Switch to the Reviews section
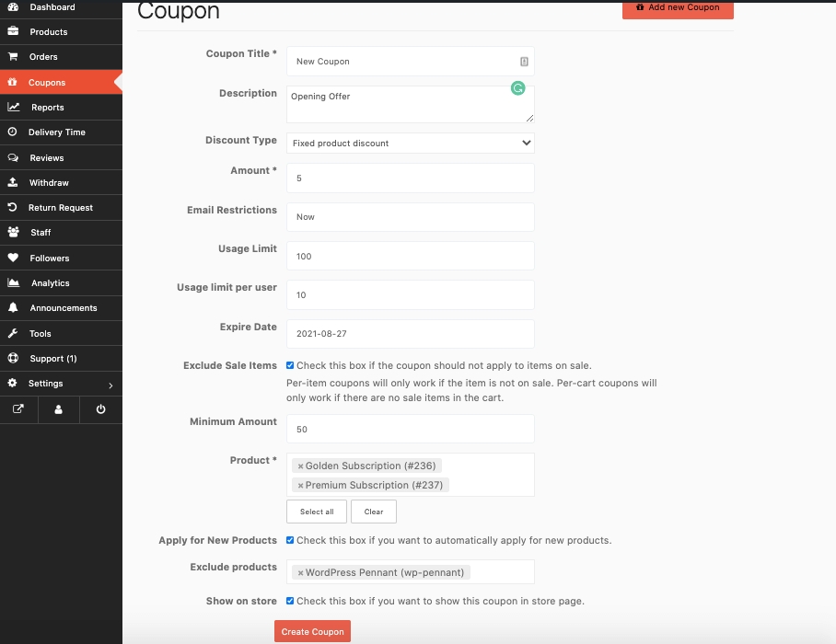Screen dimensions: 836x644 click(x=13, y=156)
